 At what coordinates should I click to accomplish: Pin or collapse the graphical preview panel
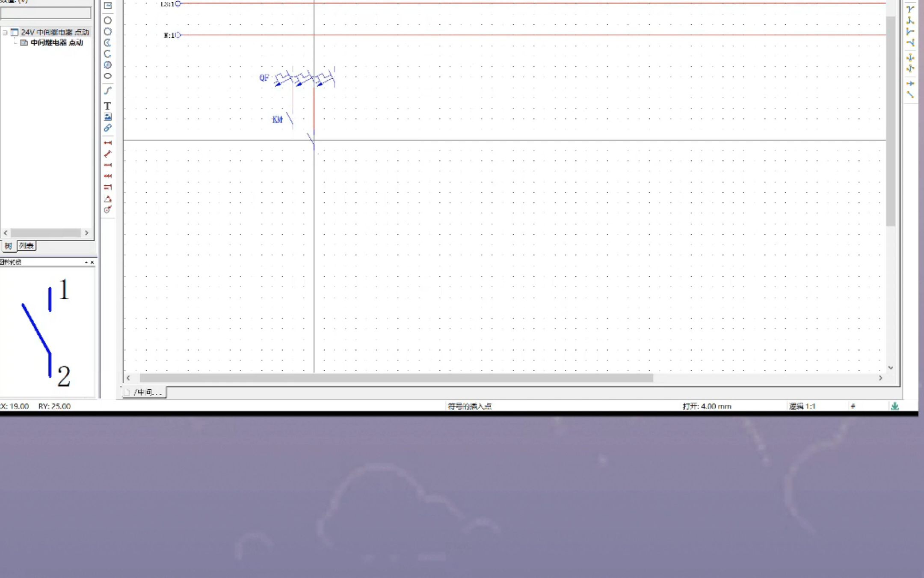click(x=87, y=262)
